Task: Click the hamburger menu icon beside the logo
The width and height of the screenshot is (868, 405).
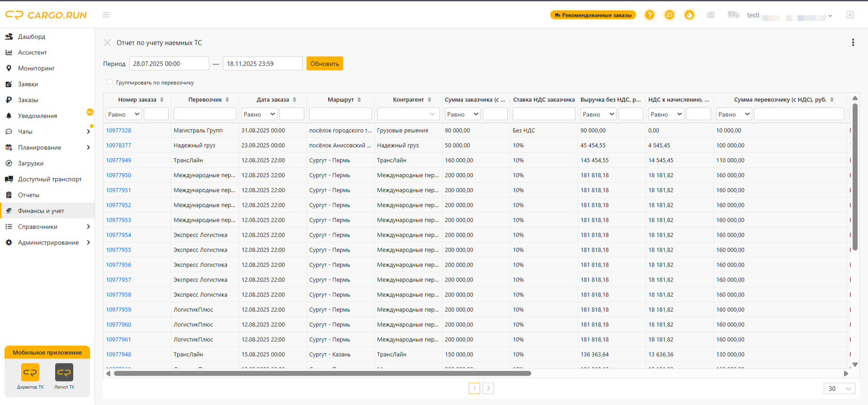Action: pyautogui.click(x=106, y=15)
